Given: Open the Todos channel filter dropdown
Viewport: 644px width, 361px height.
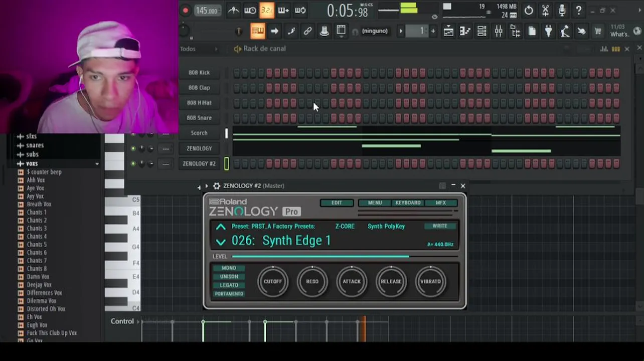Looking at the screenshot, I should [x=199, y=49].
